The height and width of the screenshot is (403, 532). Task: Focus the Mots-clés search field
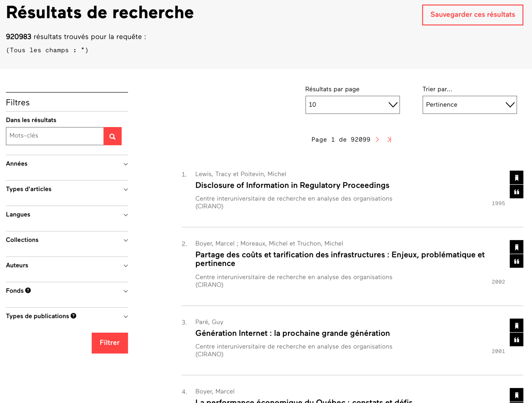pos(55,136)
